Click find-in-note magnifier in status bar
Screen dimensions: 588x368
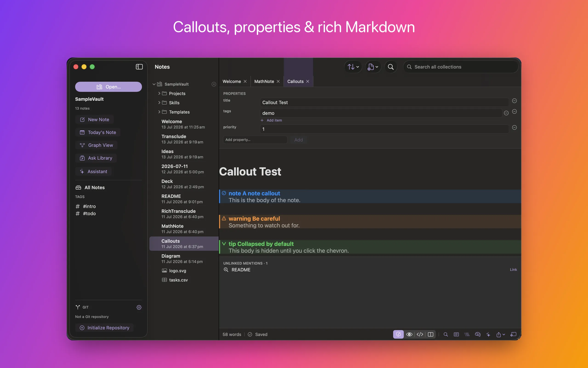pyautogui.click(x=446, y=334)
